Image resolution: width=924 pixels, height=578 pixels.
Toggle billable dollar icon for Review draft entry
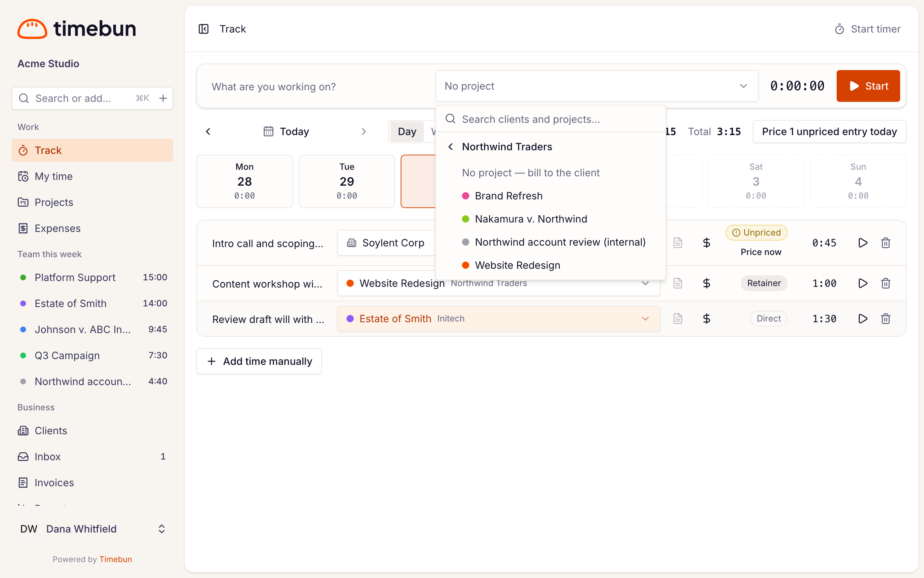click(x=706, y=318)
